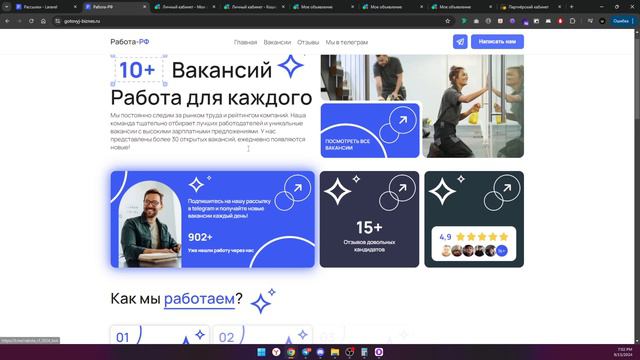
Task: Click the '02' step card
Action: click(262, 334)
